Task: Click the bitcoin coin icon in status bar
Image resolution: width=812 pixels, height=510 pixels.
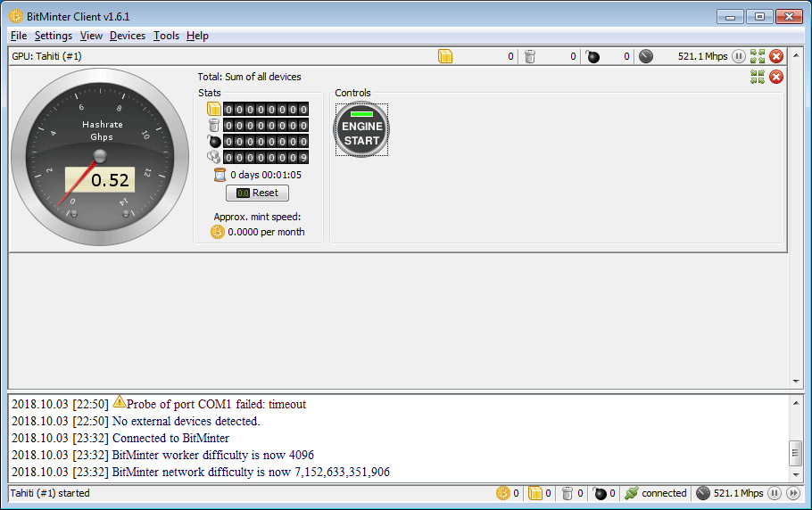Action: (503, 493)
